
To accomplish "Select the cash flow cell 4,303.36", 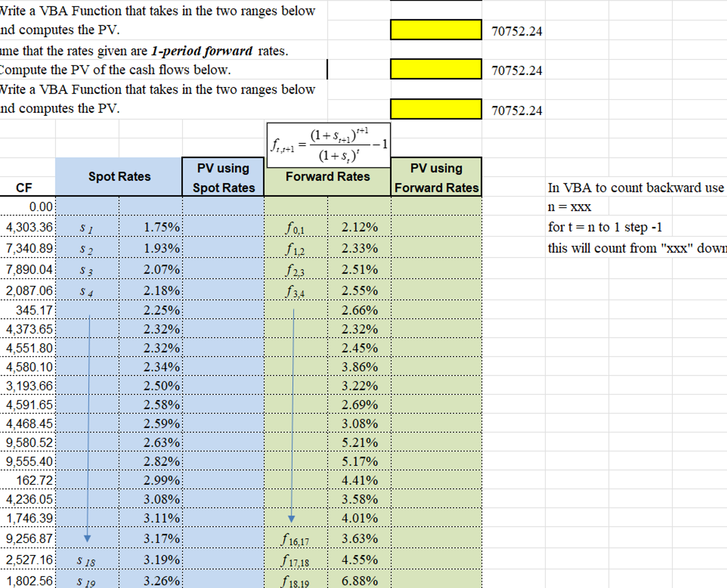I will 29,227.
